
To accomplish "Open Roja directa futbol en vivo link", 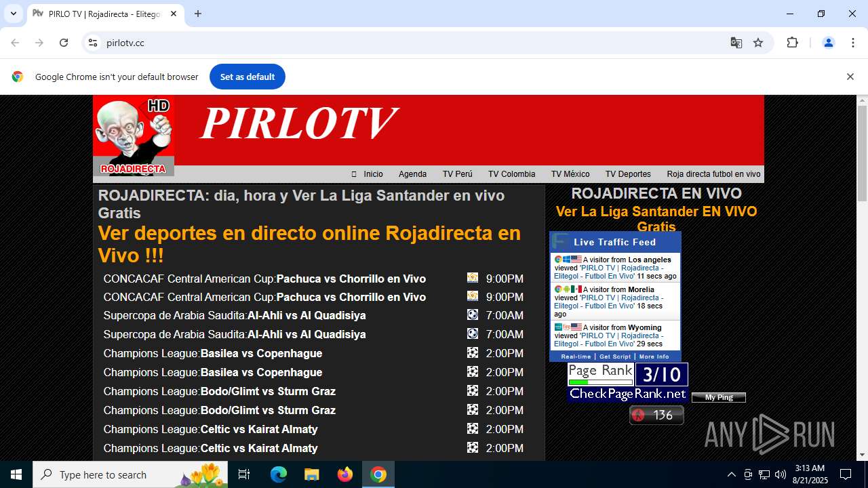I will coord(713,174).
